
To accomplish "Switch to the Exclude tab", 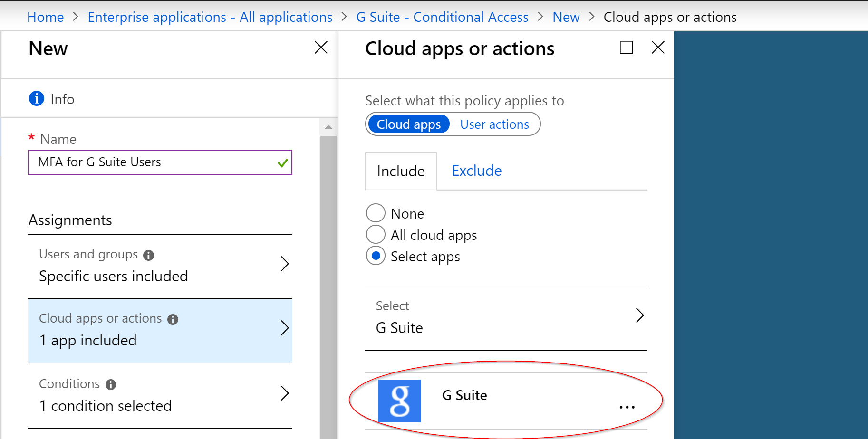I will pyautogui.click(x=476, y=171).
